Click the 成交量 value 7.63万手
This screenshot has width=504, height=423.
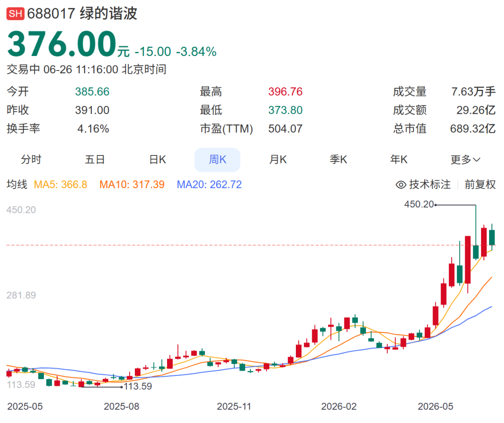tap(473, 92)
